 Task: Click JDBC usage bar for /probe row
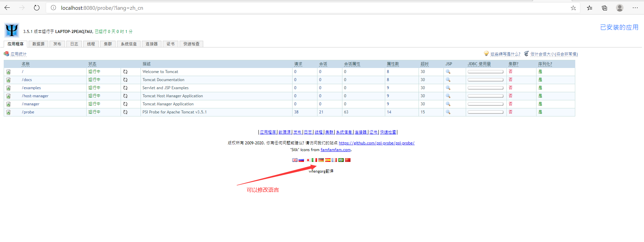pyautogui.click(x=486, y=112)
